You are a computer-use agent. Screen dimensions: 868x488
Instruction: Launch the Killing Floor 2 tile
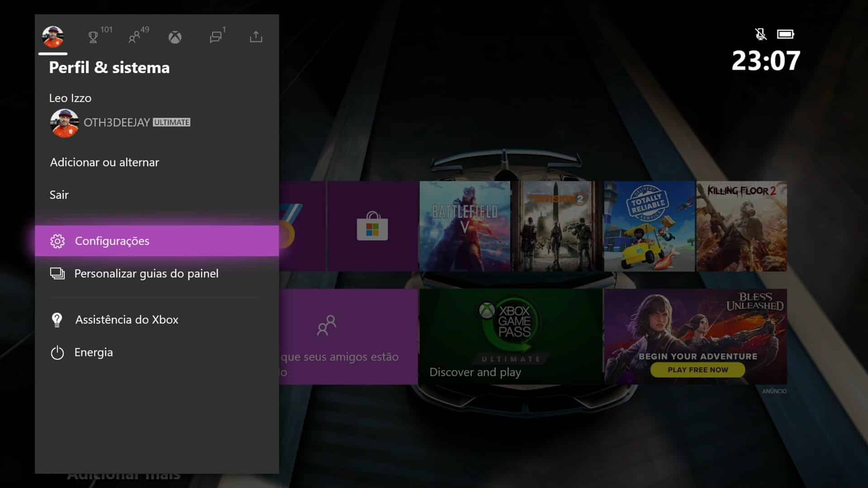click(x=742, y=226)
